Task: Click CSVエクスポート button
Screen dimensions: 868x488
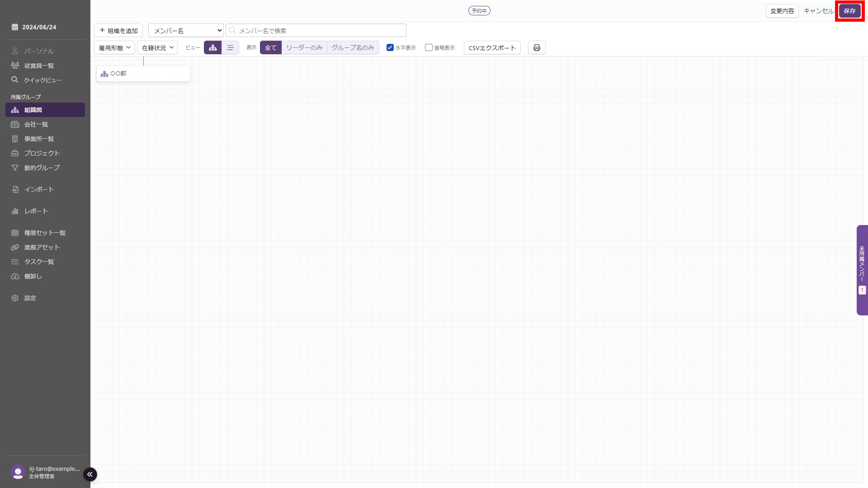Action: (x=492, y=47)
